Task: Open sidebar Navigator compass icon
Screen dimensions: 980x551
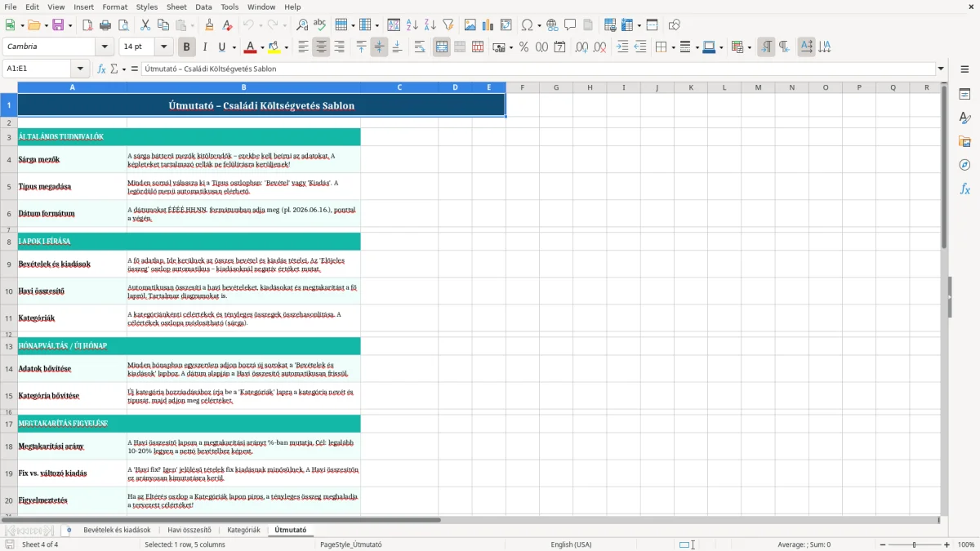Action: point(964,165)
